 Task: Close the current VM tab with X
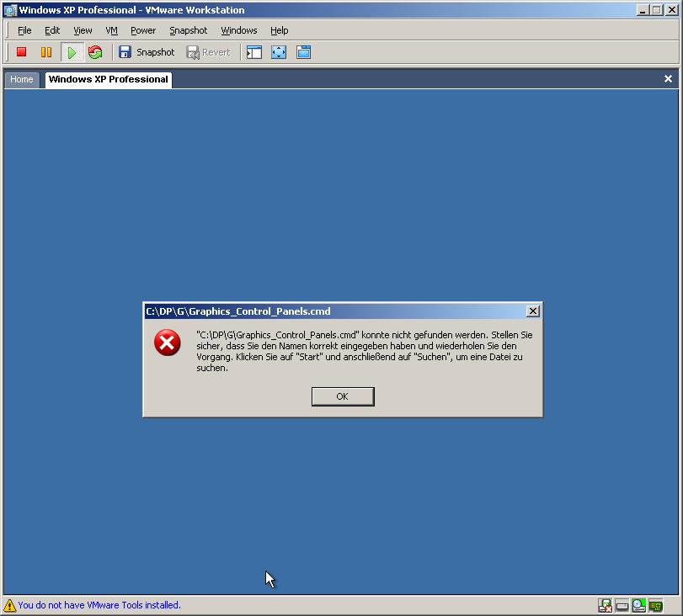pos(668,79)
